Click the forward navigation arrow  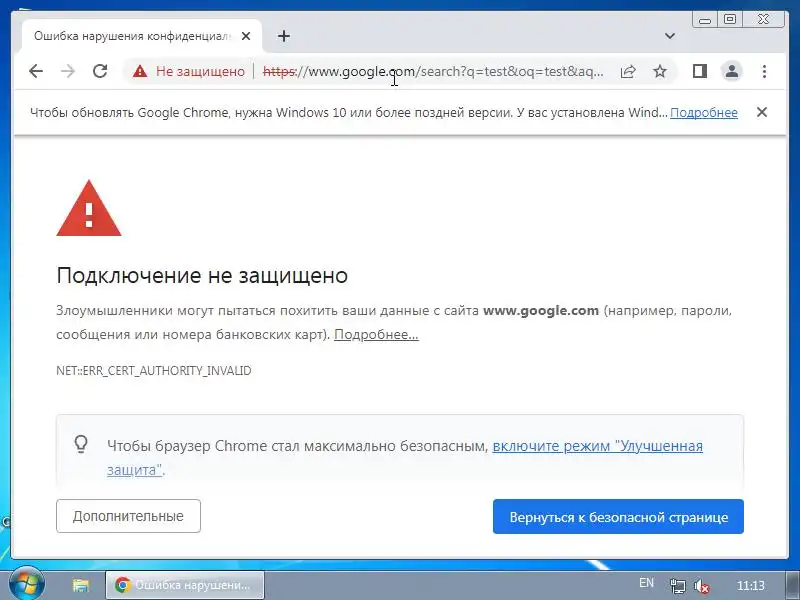pyautogui.click(x=67, y=71)
